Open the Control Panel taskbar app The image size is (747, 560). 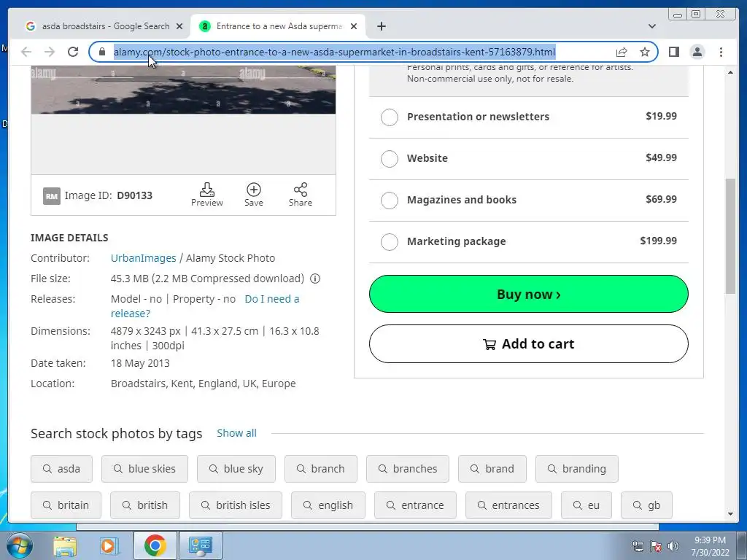tap(200, 545)
